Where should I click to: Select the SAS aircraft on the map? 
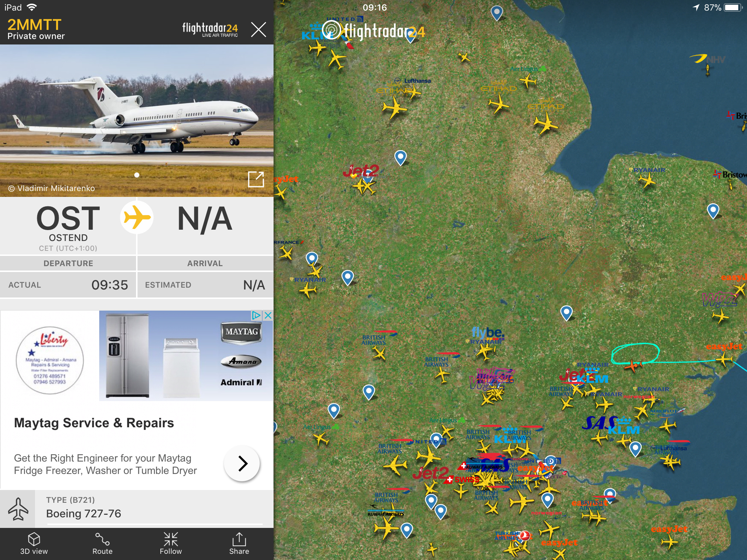click(x=599, y=437)
